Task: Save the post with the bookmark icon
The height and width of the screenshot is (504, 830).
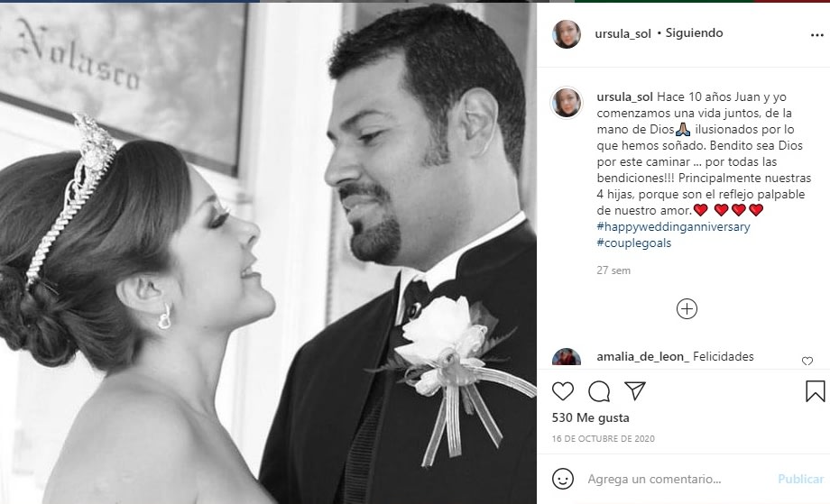Action: coord(816,391)
